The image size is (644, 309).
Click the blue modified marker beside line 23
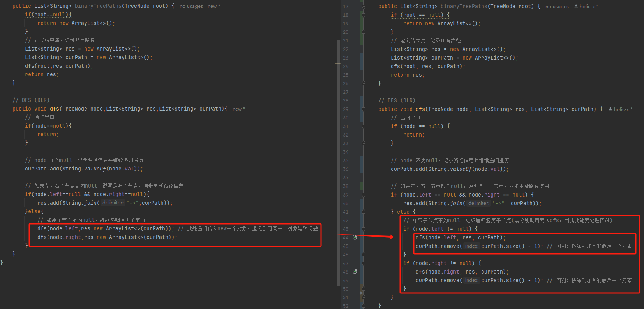(x=362, y=58)
